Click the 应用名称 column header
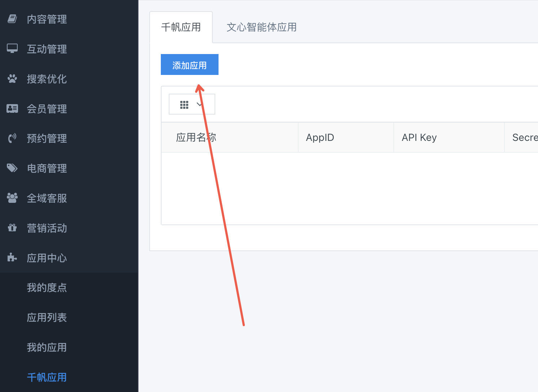Image resolution: width=538 pixels, height=392 pixels. tap(196, 138)
